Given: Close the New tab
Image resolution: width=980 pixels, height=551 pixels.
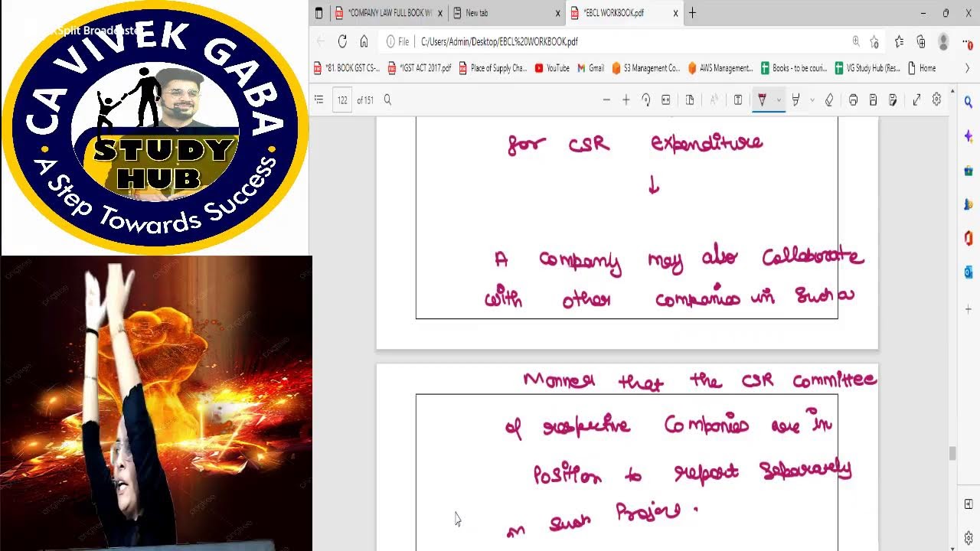Looking at the screenshot, I should point(557,13).
